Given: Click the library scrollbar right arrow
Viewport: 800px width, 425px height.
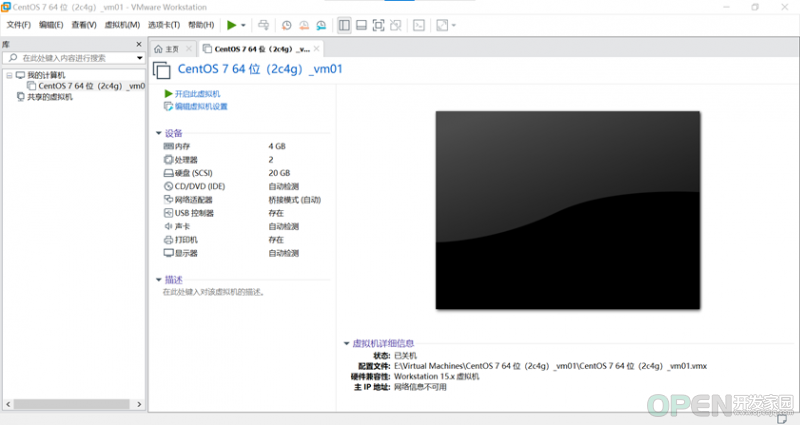Looking at the screenshot, I should click(139, 404).
